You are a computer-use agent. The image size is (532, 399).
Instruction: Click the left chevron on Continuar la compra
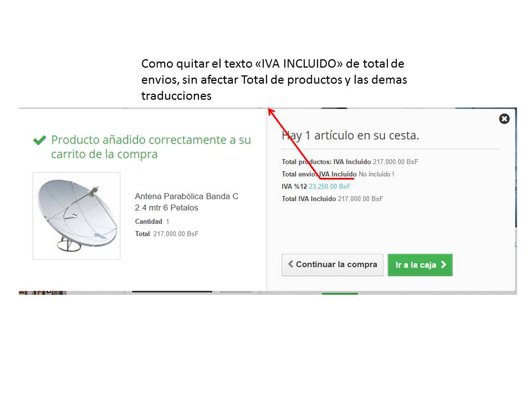pos(290,264)
